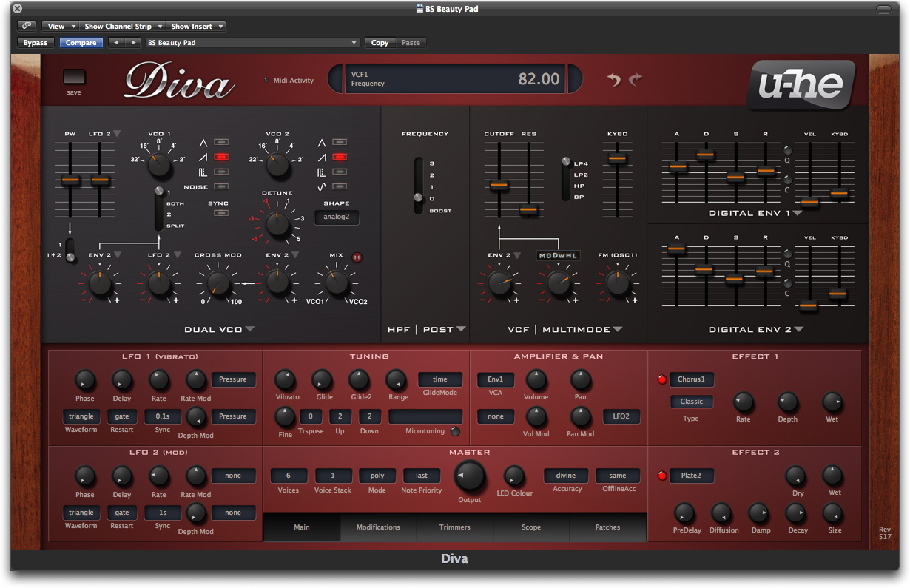Click the next preset arrow
Image resolution: width=910 pixels, height=588 pixels.
click(x=132, y=43)
